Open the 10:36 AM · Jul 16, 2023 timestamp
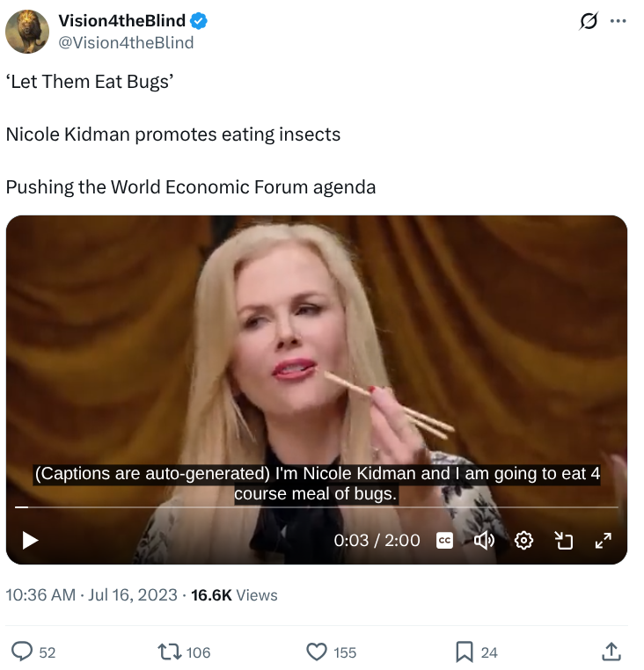Viewport: 644px width, 670px height. [x=91, y=595]
